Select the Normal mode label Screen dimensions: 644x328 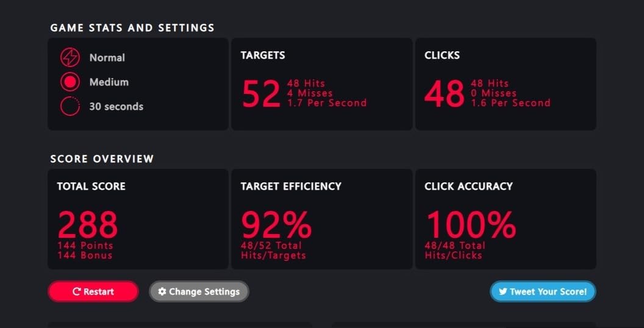[x=107, y=57]
